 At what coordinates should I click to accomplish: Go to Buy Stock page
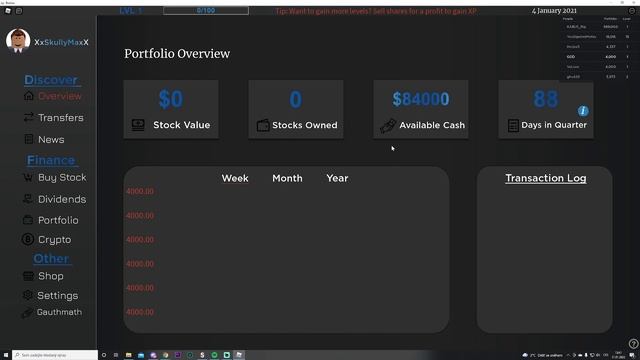point(62,178)
